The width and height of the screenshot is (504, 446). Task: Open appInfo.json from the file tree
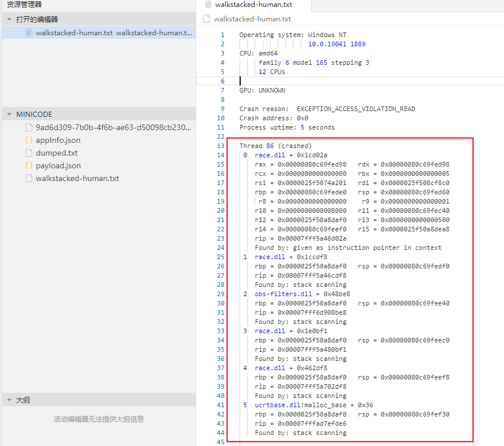pos(58,140)
